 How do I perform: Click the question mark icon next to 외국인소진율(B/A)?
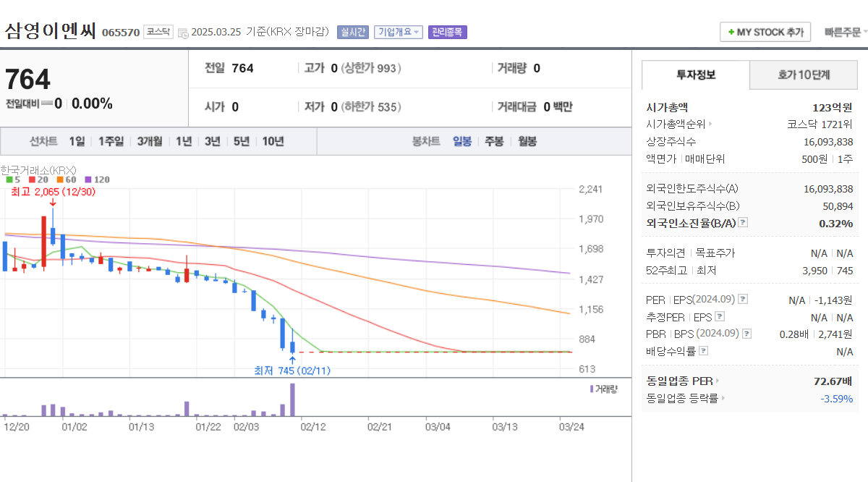click(743, 223)
